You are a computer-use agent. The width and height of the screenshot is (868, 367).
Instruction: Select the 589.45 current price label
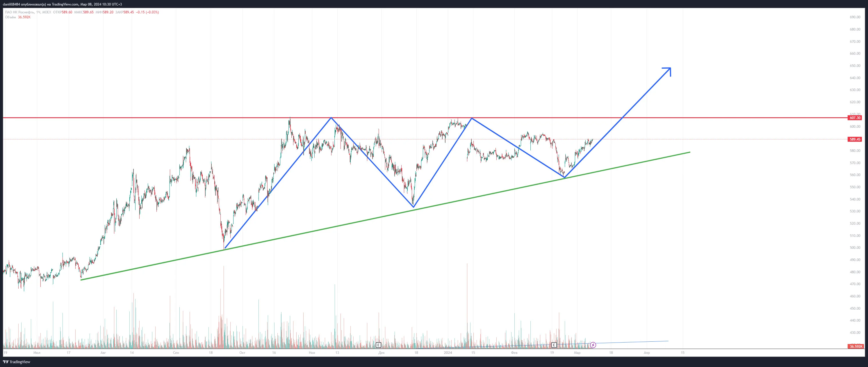click(855, 139)
